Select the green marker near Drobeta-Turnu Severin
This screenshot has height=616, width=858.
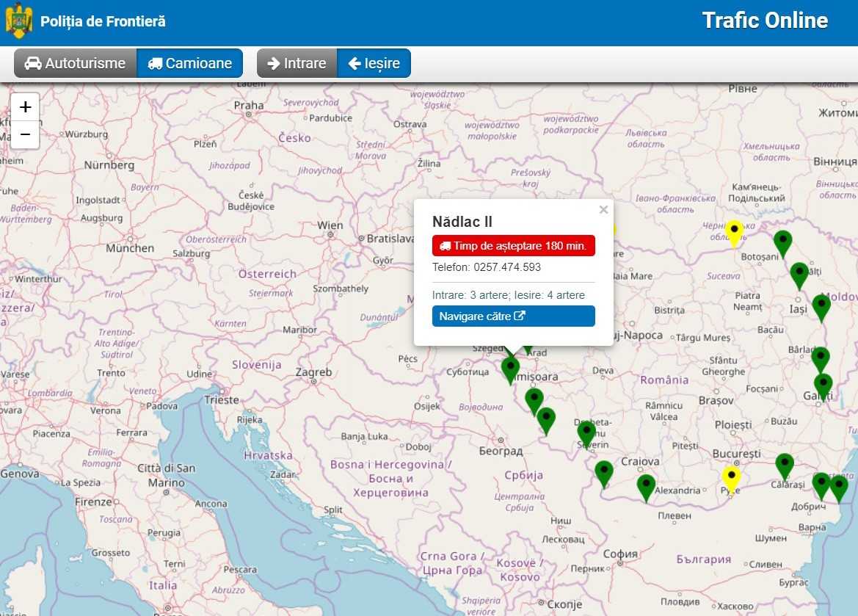586,432
